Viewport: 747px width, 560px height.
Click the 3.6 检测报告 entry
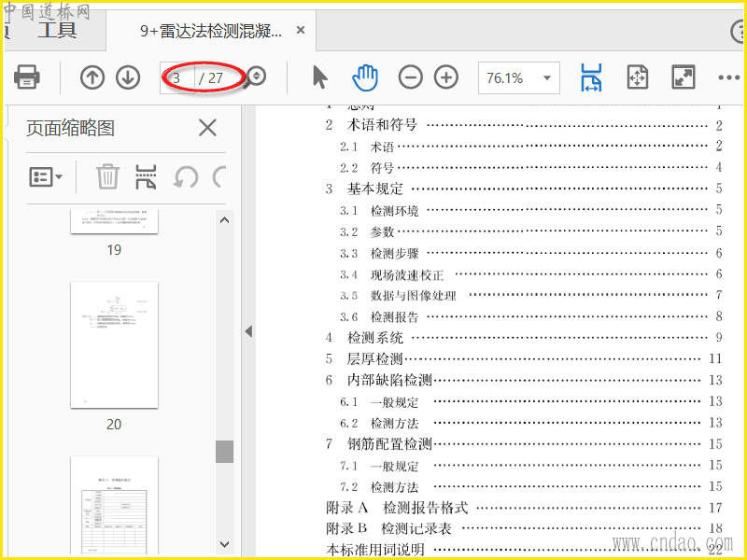click(x=531, y=316)
